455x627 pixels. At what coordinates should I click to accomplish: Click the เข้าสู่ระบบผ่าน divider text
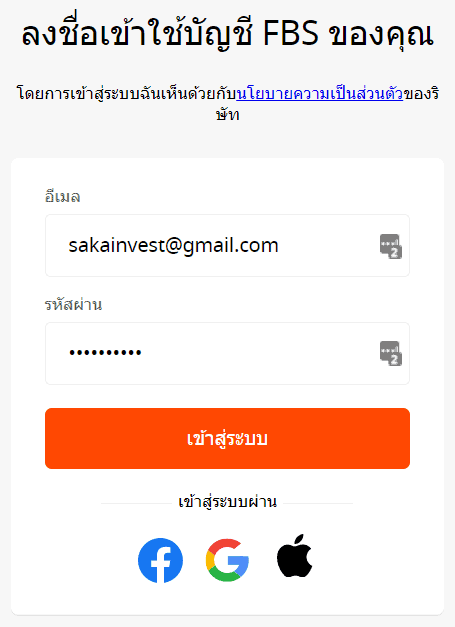(x=228, y=502)
